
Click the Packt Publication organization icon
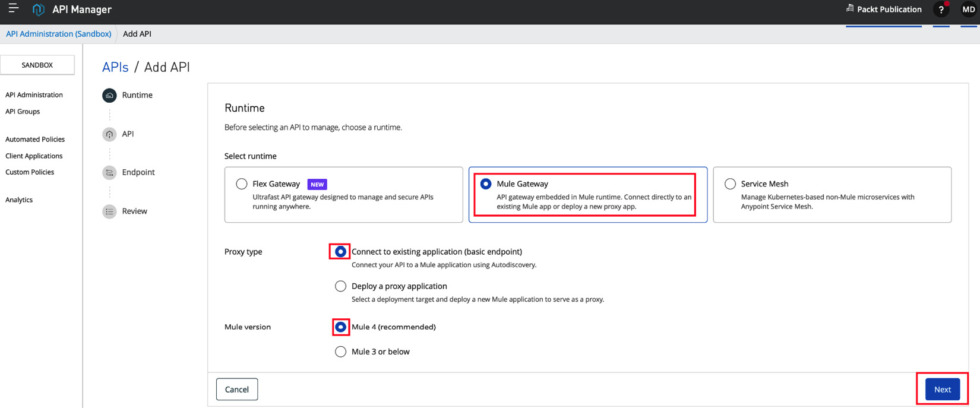tap(850, 8)
